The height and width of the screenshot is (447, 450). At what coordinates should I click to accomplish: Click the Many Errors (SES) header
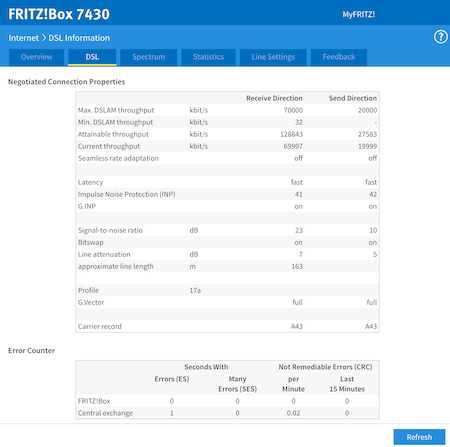(237, 384)
